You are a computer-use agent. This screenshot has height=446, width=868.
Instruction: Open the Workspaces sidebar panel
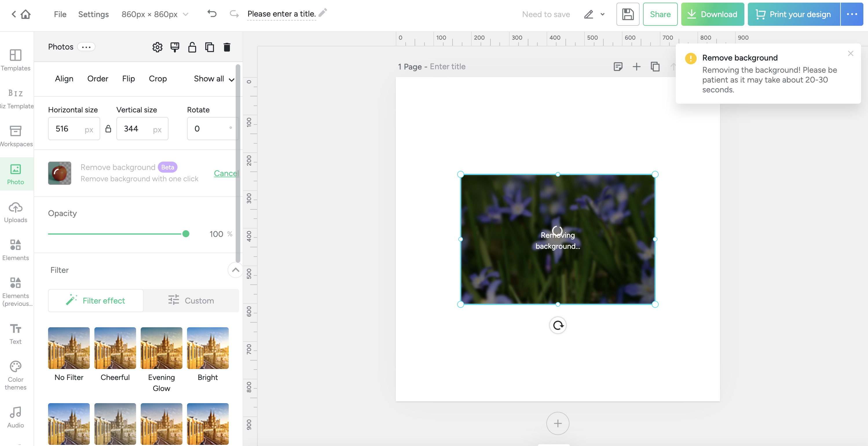tap(16, 136)
